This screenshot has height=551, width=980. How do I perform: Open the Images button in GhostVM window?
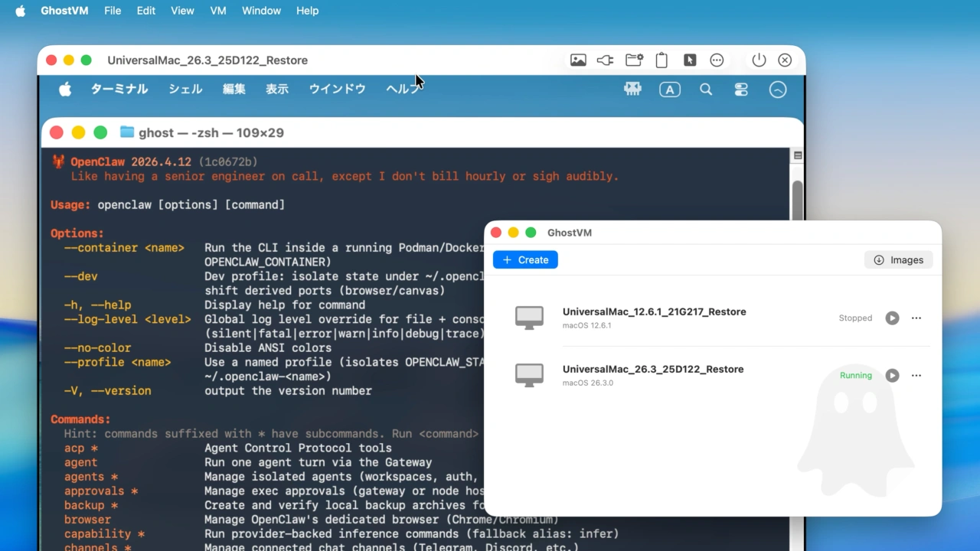click(x=899, y=260)
